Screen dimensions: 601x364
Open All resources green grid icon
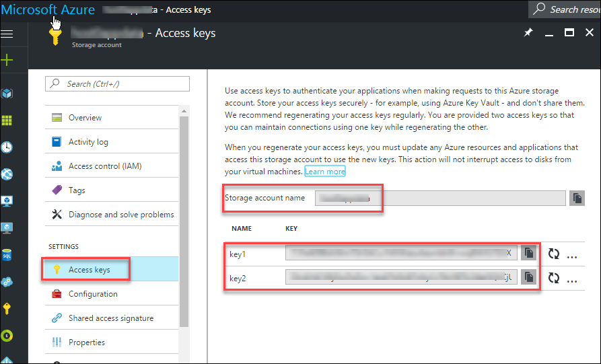click(x=7, y=120)
